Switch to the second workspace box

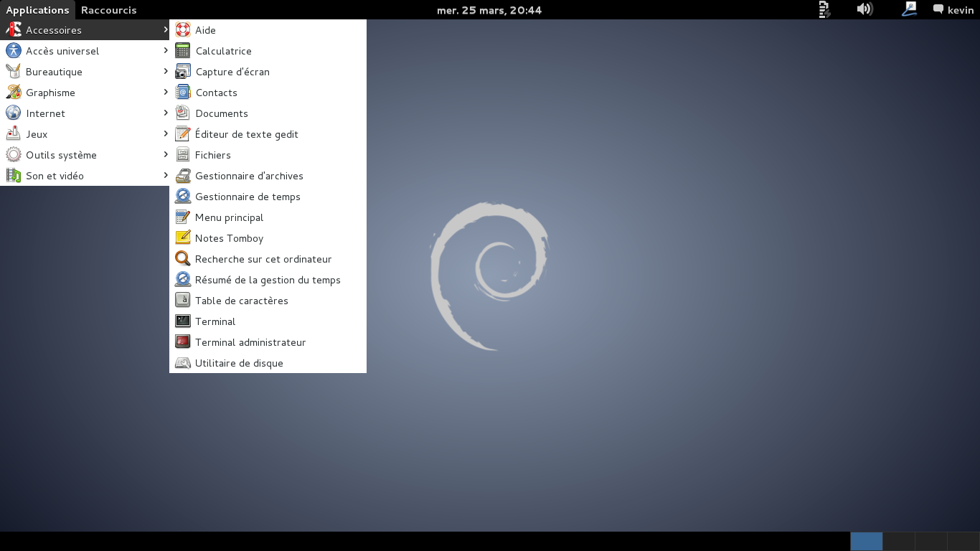click(898, 541)
